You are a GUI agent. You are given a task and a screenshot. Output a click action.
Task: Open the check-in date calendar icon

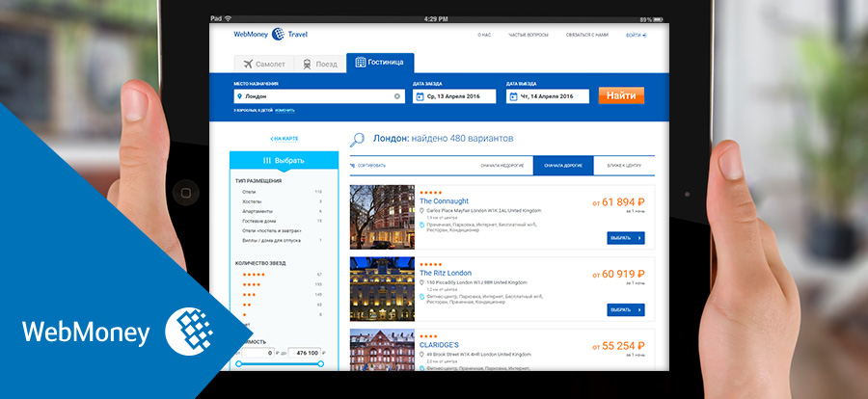(420, 96)
